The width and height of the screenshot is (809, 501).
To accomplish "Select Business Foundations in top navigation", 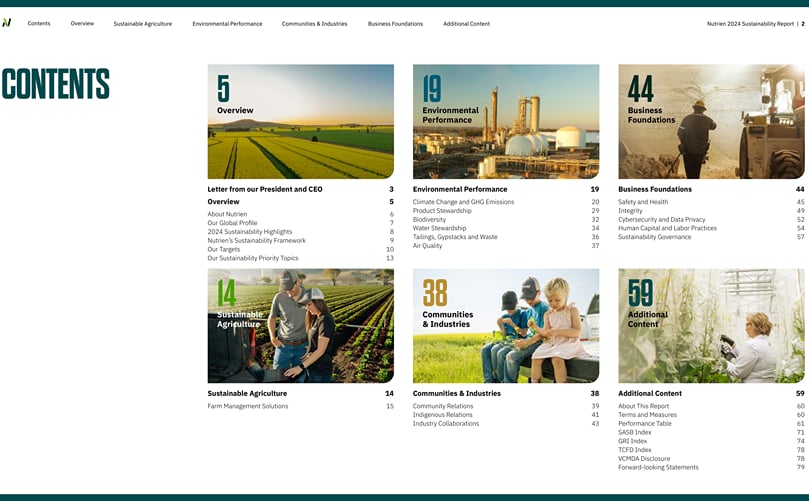I will tap(395, 24).
